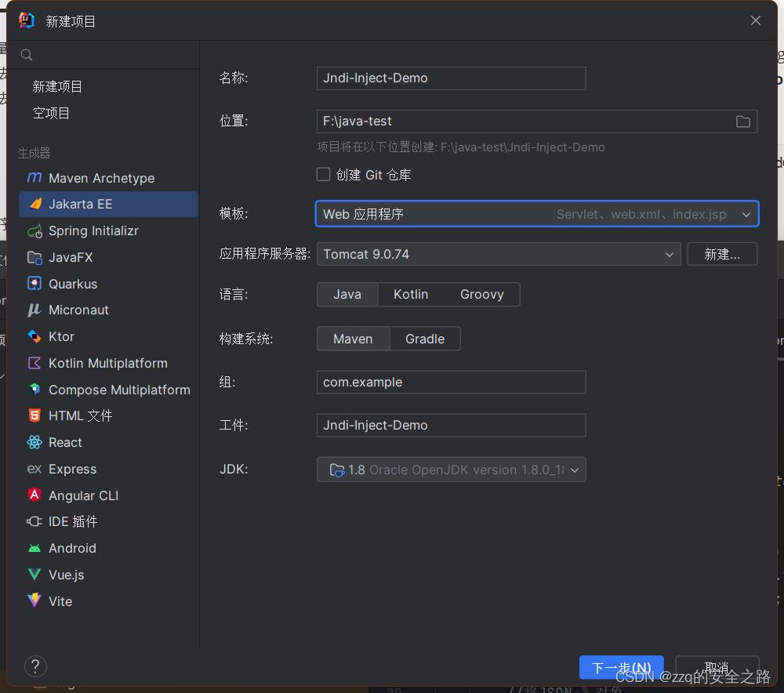Click the Vue.js green V icon

pyautogui.click(x=34, y=575)
